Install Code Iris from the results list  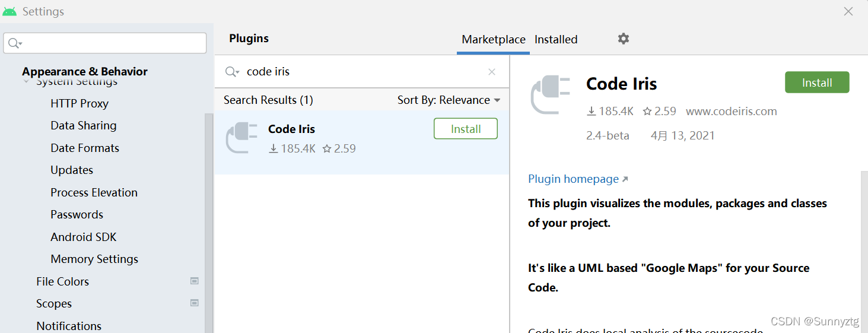click(x=466, y=129)
